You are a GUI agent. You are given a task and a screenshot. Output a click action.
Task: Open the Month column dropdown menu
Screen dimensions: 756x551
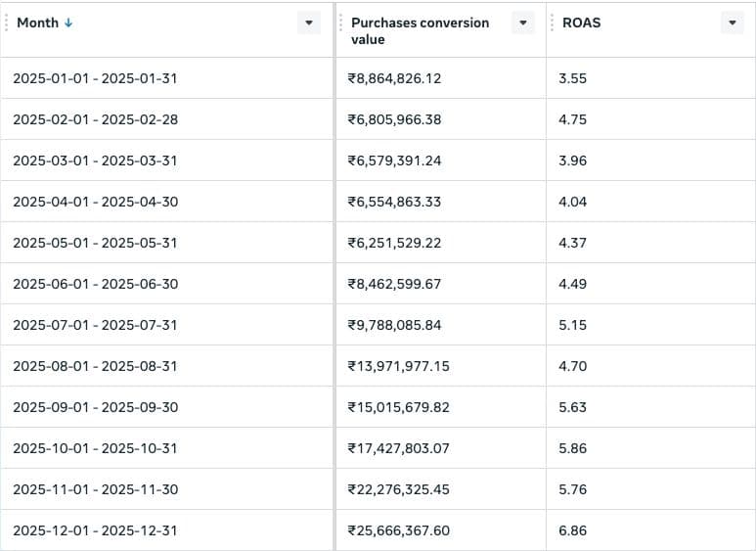coord(309,23)
